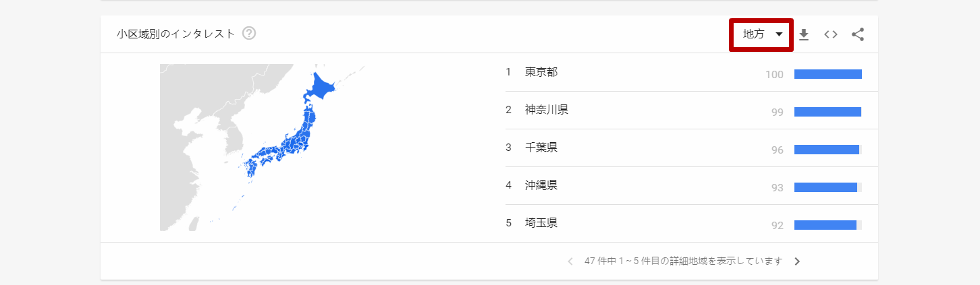Click the 小区域別のインタレスト card title

175,34
